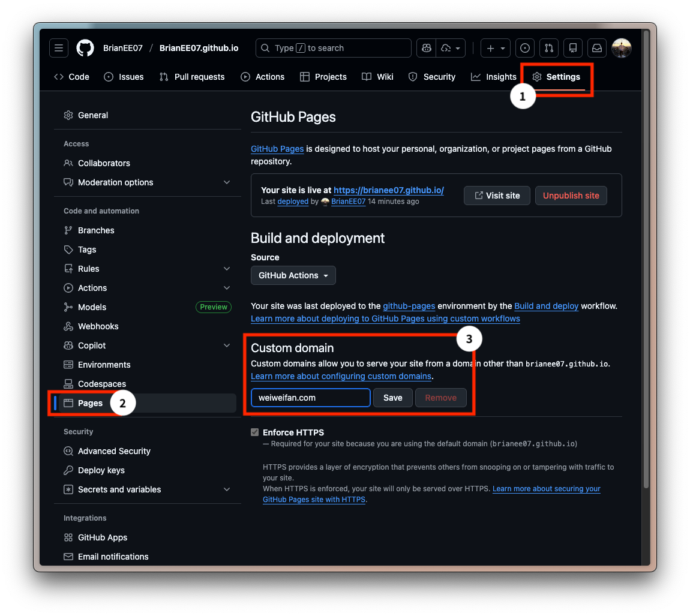Expand the Moderation options section
The height and width of the screenshot is (616, 690).
tap(227, 182)
